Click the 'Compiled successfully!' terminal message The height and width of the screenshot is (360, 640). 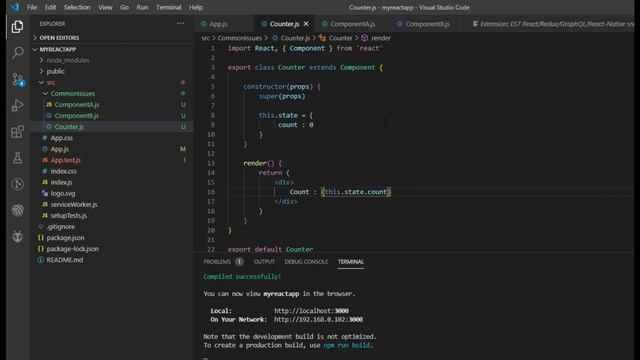[x=242, y=277]
